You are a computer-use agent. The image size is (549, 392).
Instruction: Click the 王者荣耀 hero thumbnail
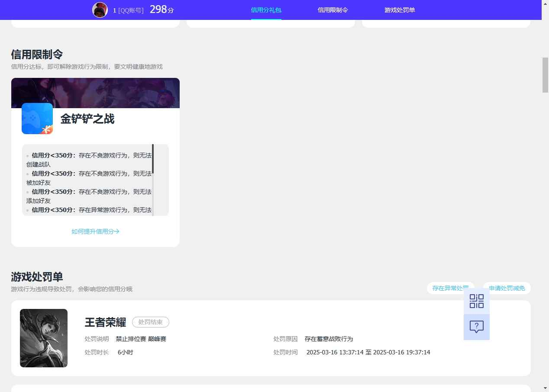44,338
